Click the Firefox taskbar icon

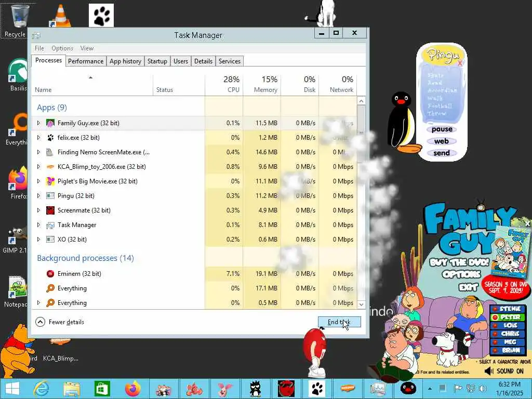pyautogui.click(x=132, y=389)
